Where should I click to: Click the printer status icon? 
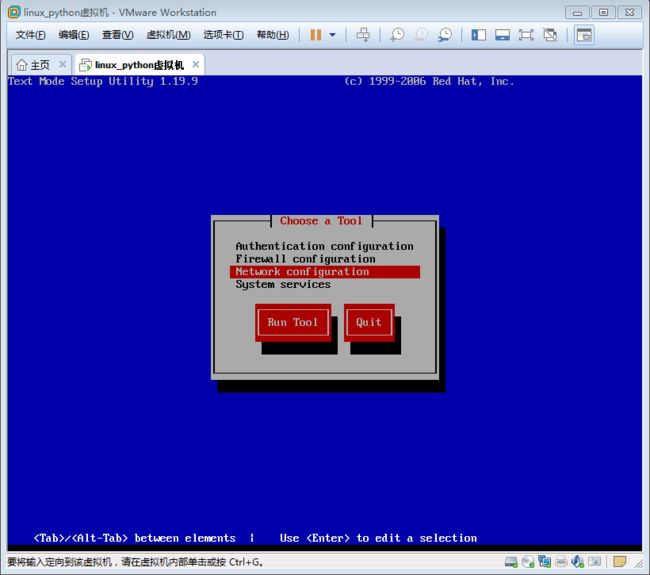point(561,562)
